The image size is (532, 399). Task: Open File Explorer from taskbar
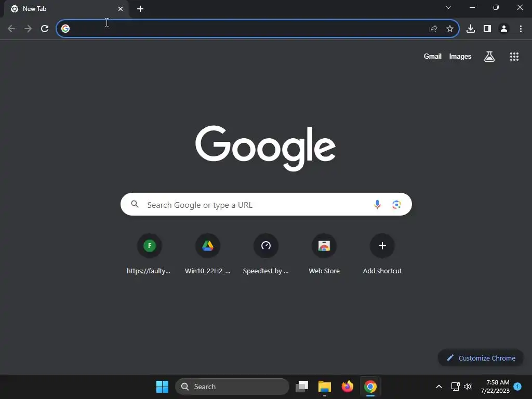pyautogui.click(x=324, y=387)
